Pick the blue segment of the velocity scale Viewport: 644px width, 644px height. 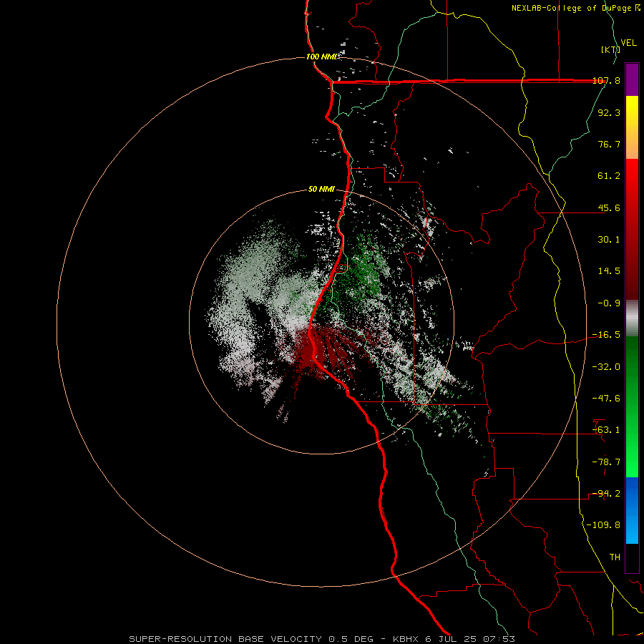coord(632,510)
